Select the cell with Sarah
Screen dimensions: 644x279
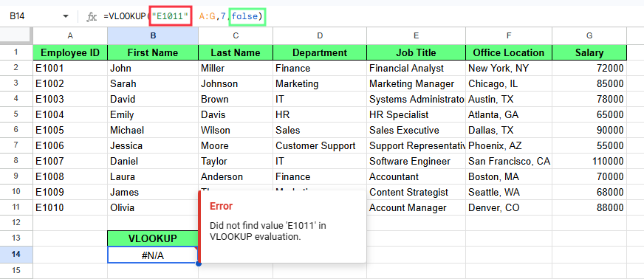point(153,83)
